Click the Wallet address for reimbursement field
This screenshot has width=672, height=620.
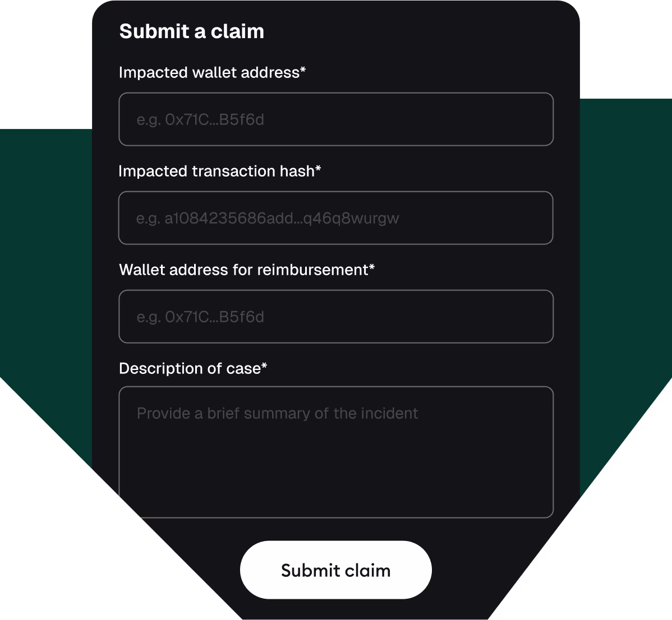click(x=335, y=316)
